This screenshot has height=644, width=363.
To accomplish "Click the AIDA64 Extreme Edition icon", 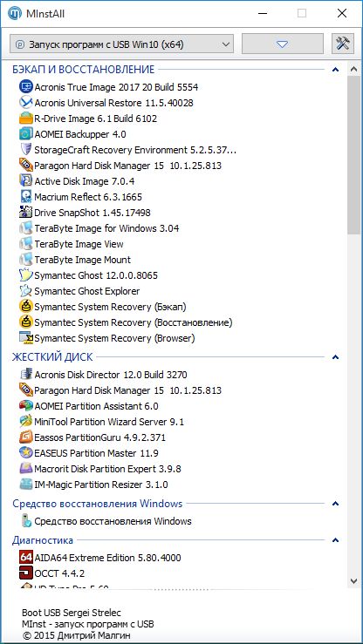I will point(26,558).
